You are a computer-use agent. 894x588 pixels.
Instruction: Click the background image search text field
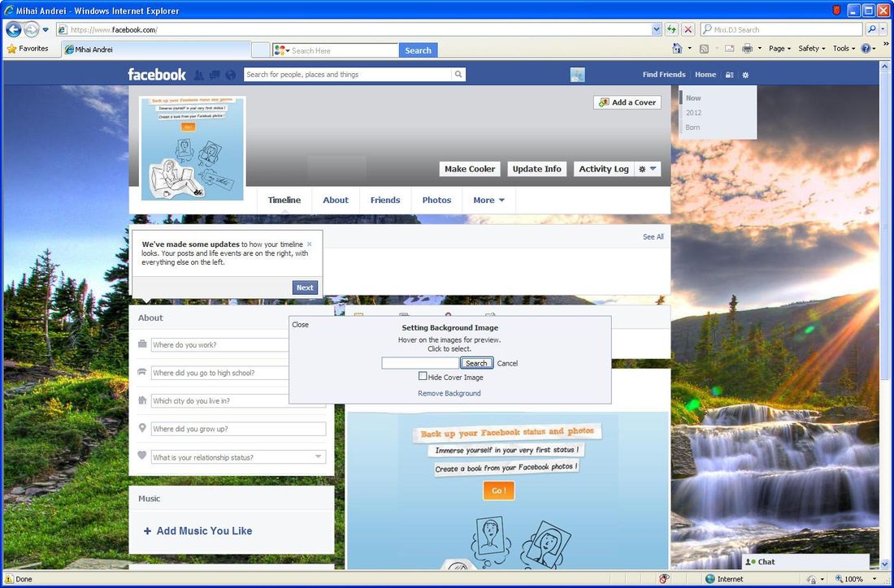click(420, 363)
